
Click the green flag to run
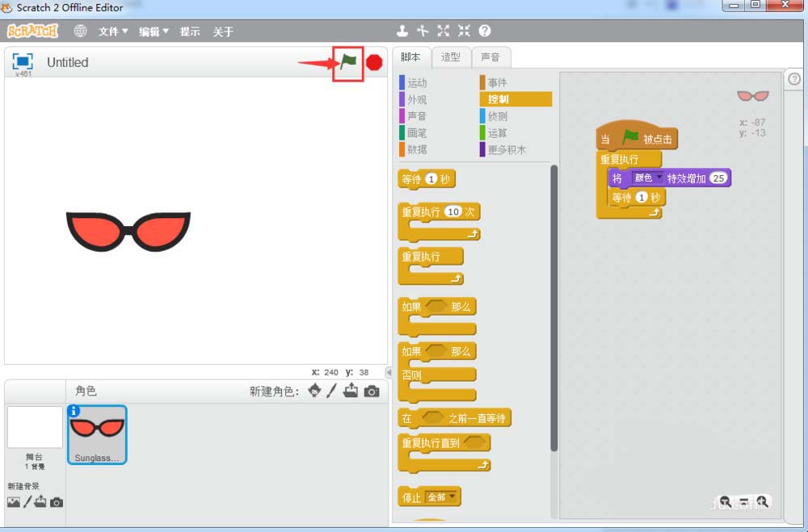(348, 62)
